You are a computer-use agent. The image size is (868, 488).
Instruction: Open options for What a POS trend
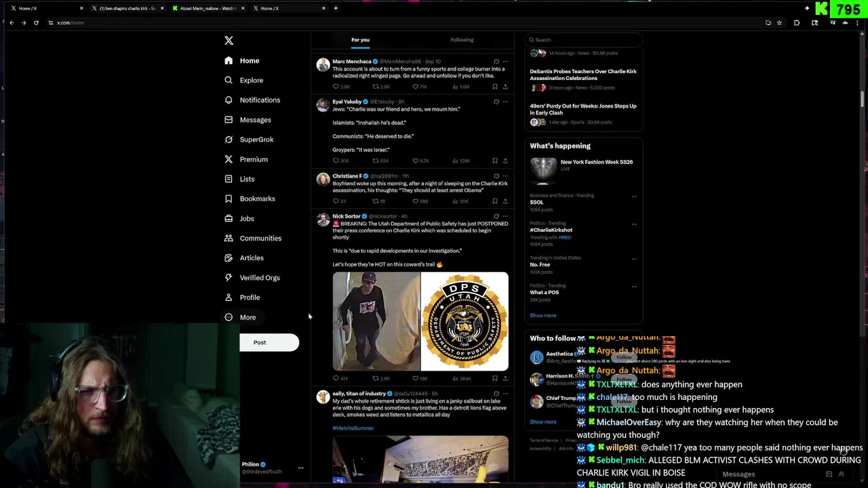click(x=634, y=287)
